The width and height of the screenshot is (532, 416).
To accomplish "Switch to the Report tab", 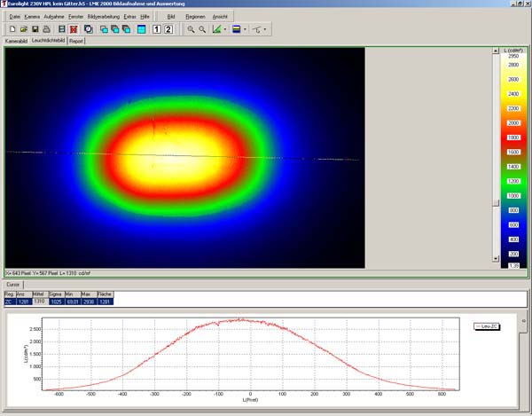I will pos(77,41).
